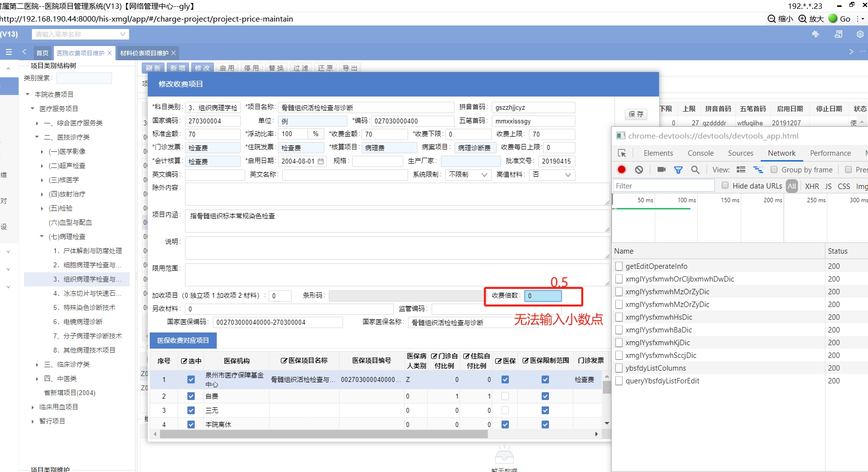Image resolution: width=868 pixels, height=472 pixels.
Task: Click the 保存 button
Action: pyautogui.click(x=636, y=114)
